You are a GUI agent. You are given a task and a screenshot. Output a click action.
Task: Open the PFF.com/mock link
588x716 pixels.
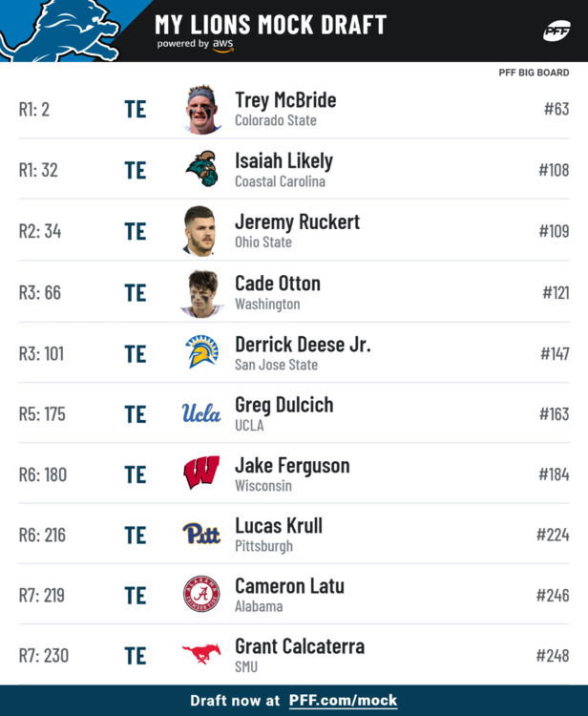tap(343, 700)
